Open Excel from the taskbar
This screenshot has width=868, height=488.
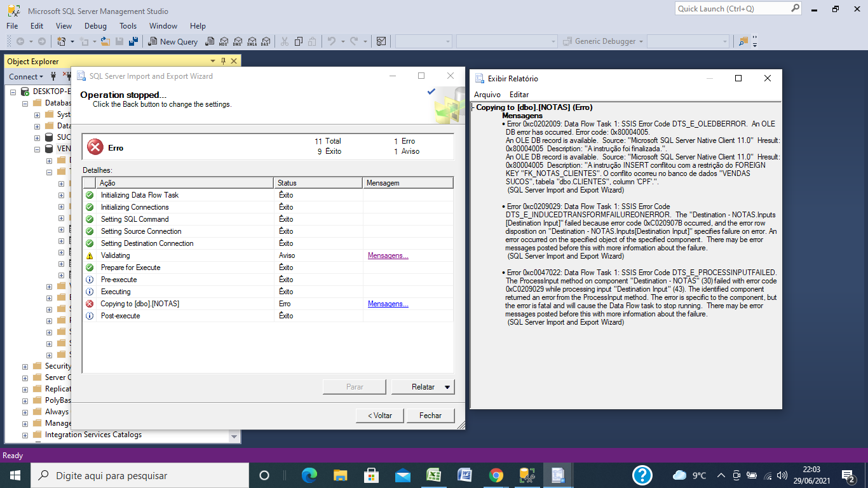pos(434,475)
